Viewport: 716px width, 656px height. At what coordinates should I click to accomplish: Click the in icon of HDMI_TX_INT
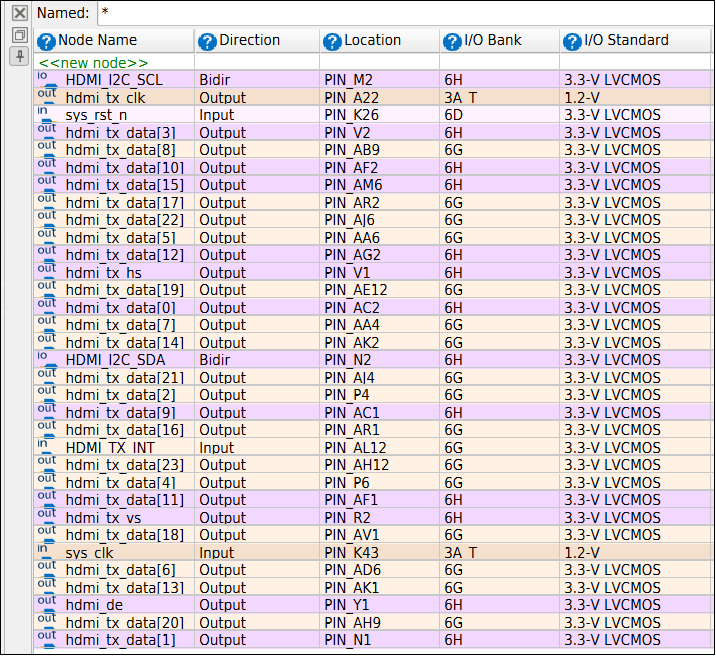(x=47, y=447)
